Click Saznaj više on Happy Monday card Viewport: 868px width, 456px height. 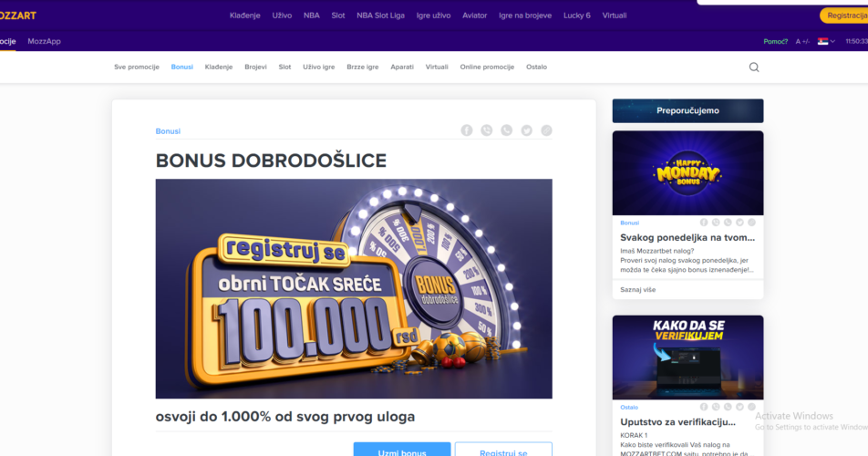tap(637, 289)
